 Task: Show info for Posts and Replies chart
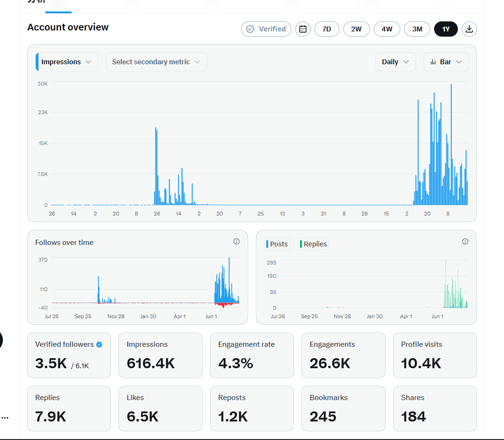pyautogui.click(x=465, y=242)
